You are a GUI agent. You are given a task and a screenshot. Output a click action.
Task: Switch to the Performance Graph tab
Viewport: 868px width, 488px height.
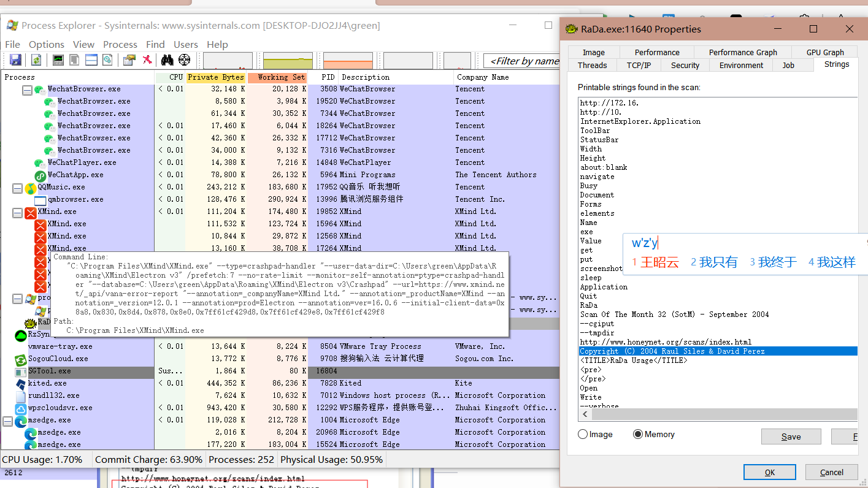pyautogui.click(x=743, y=52)
